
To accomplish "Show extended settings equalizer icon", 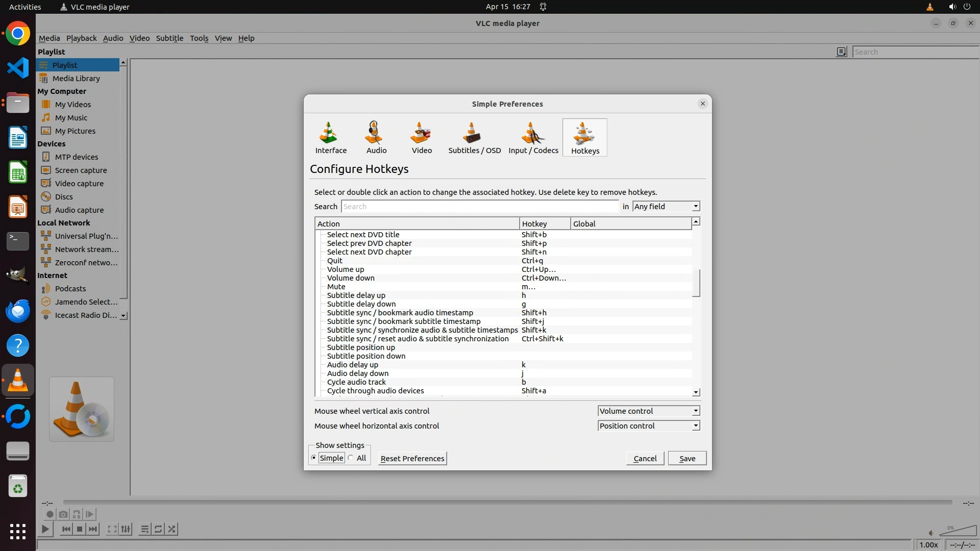I will click(x=126, y=529).
